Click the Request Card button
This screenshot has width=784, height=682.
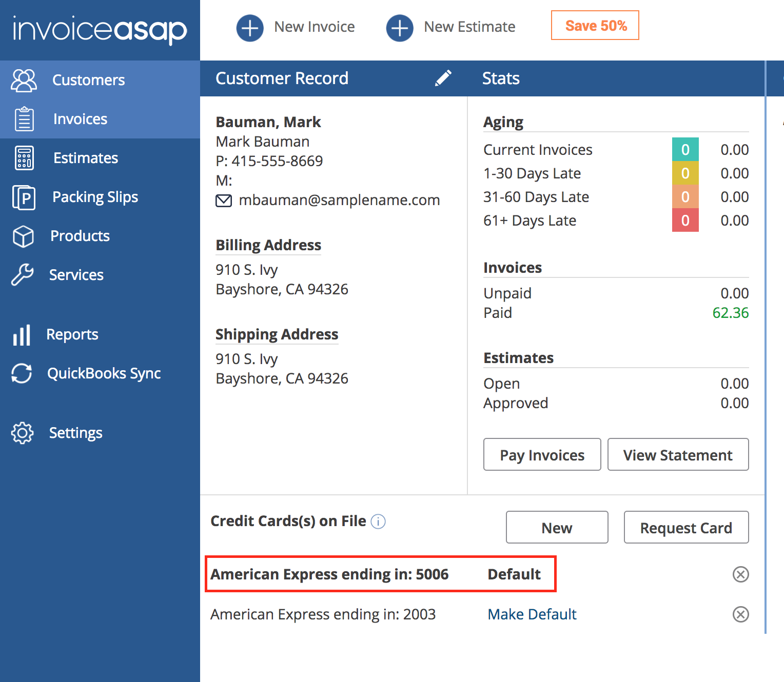coord(686,528)
